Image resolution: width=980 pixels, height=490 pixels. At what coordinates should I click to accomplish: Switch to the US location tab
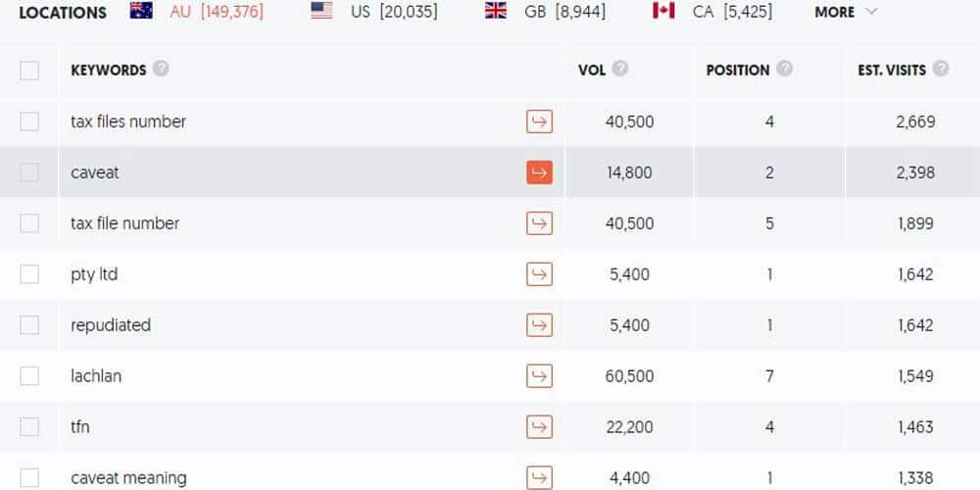(x=374, y=12)
